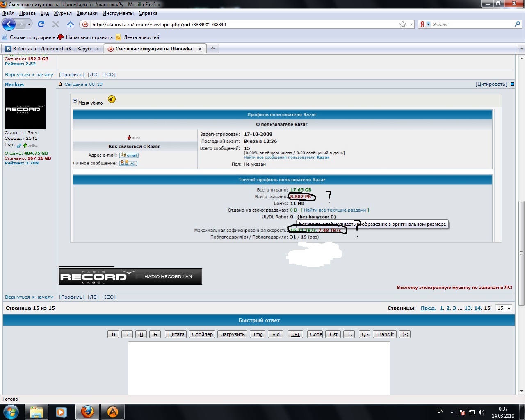Insert a quote with Цитата button
Viewport: 525px width, 420px height.
176,334
